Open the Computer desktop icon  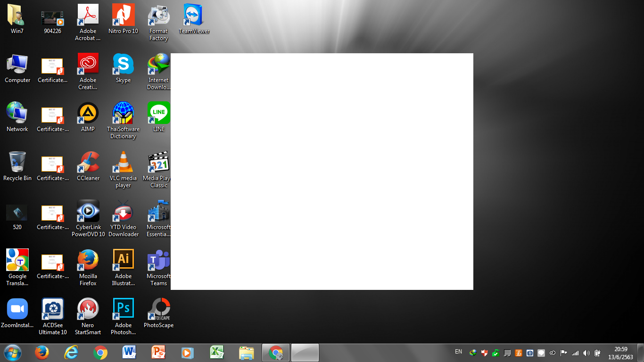(x=17, y=68)
